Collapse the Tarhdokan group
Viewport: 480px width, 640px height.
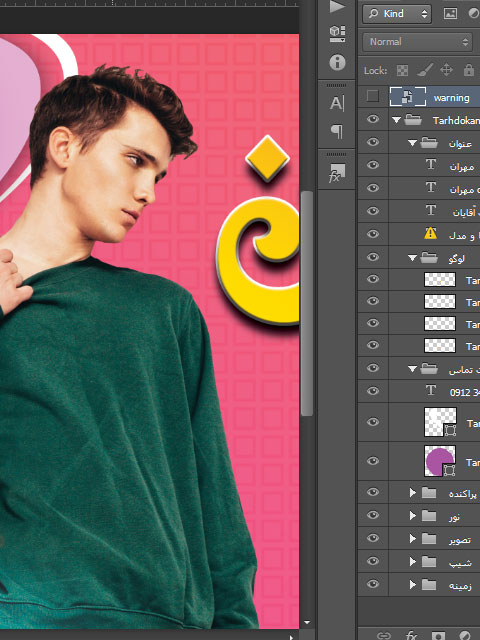coord(396,120)
